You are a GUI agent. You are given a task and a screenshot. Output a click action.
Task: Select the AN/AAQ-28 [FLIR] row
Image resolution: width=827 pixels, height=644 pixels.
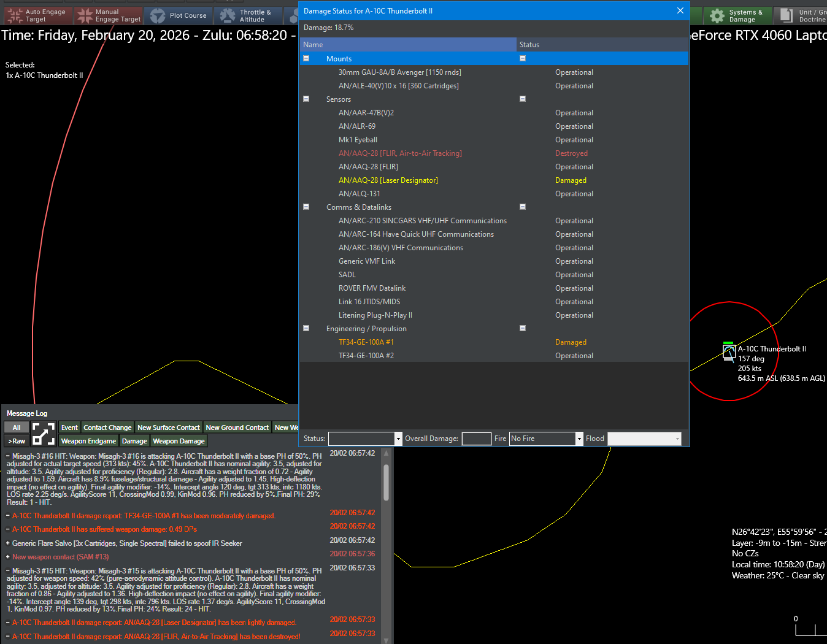point(494,167)
